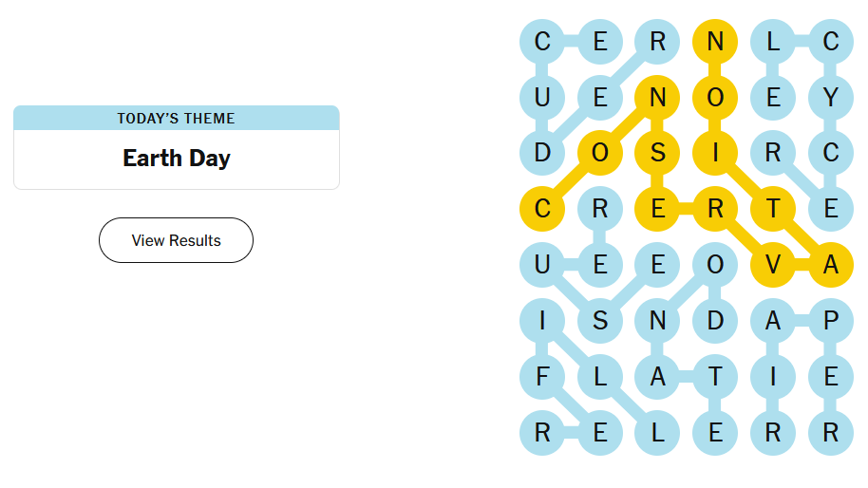Tap the yellow letter A tile
868x488 pixels.
(830, 266)
